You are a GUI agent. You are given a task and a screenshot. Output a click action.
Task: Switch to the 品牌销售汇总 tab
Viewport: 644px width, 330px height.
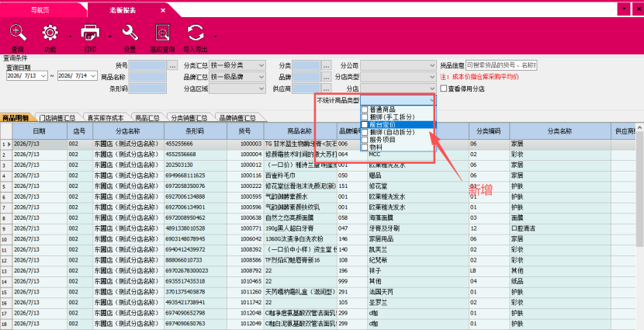(x=237, y=118)
